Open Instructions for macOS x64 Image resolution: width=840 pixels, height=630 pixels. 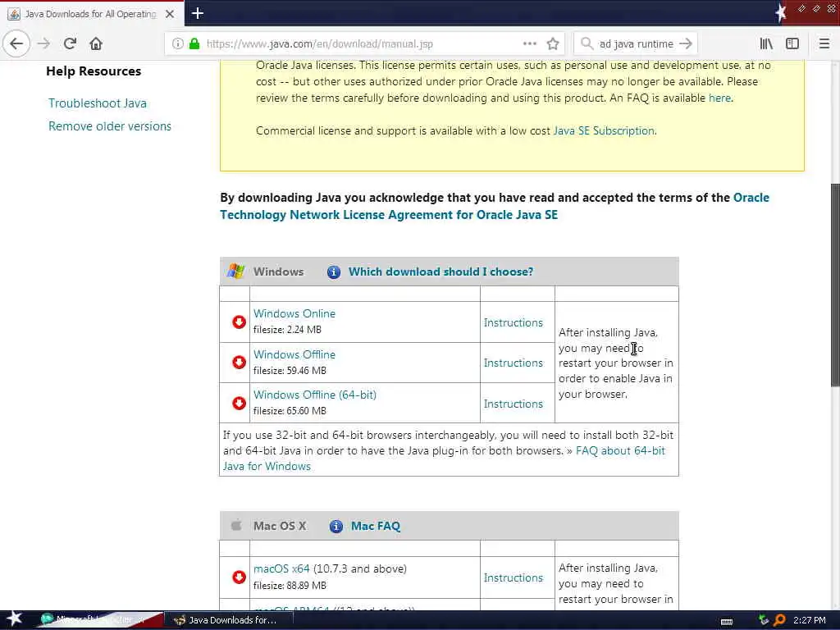click(x=514, y=577)
